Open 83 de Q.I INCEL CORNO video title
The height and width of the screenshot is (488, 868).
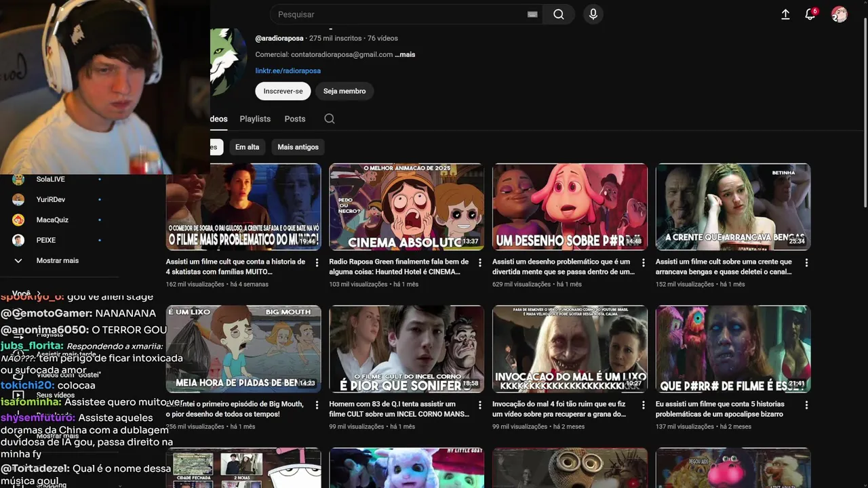click(399, 409)
